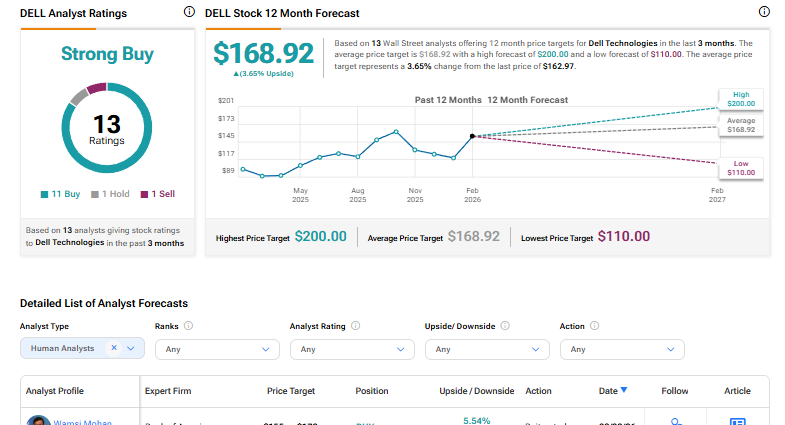The height and width of the screenshot is (425, 785).
Task: Open the article icon in first row
Action: point(738,422)
